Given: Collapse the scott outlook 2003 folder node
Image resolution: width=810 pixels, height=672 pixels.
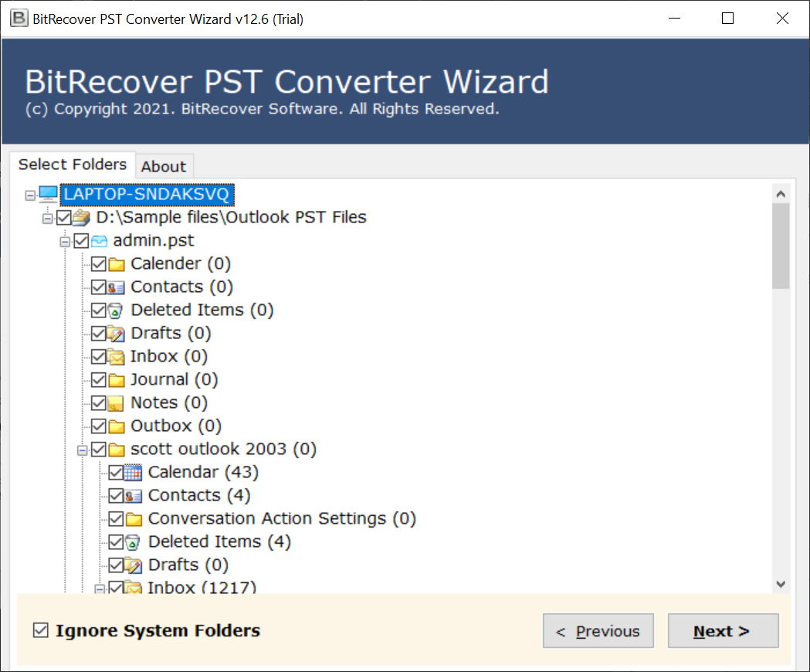Looking at the screenshot, I should (82, 451).
